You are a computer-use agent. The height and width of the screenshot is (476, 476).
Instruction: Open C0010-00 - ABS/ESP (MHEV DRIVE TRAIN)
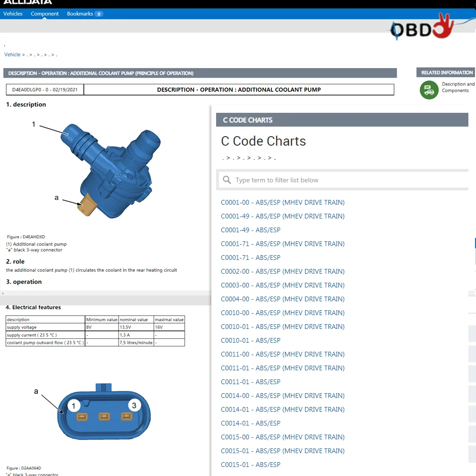coord(283,313)
